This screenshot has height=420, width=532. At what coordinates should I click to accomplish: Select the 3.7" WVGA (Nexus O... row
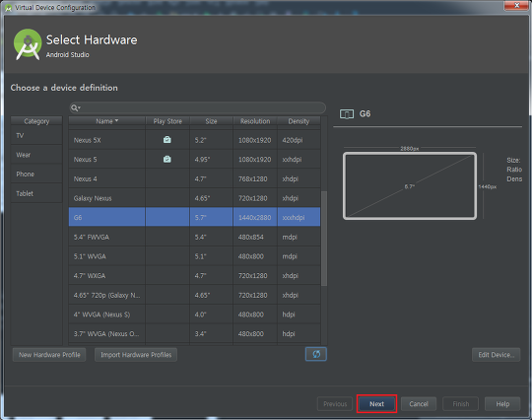coord(194,334)
